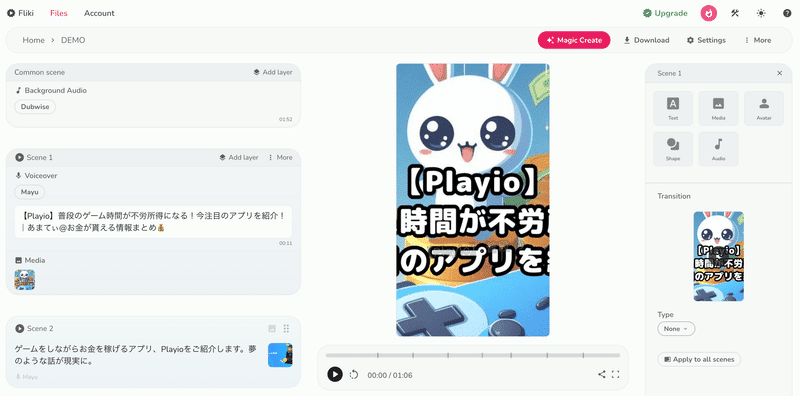Add layer to Common scene
This screenshot has height=396, width=800.
273,72
